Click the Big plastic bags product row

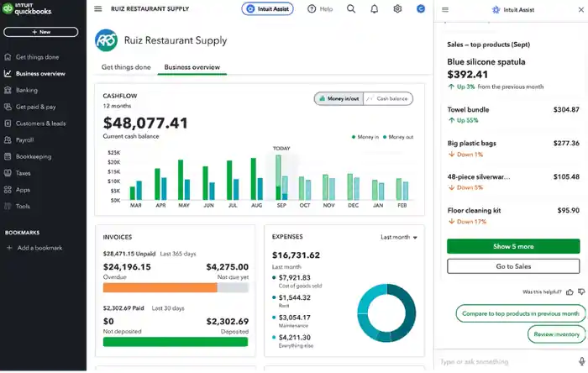click(x=513, y=149)
